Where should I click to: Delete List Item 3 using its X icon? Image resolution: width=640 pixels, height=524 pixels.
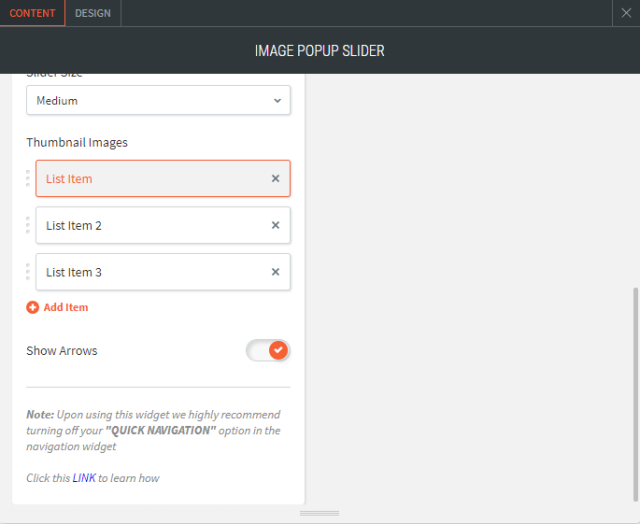pyautogui.click(x=275, y=272)
